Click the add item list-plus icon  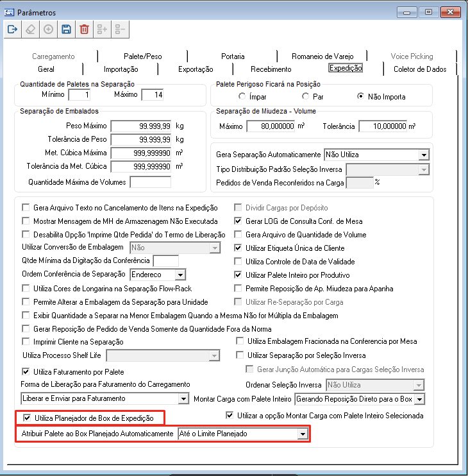(x=102, y=30)
